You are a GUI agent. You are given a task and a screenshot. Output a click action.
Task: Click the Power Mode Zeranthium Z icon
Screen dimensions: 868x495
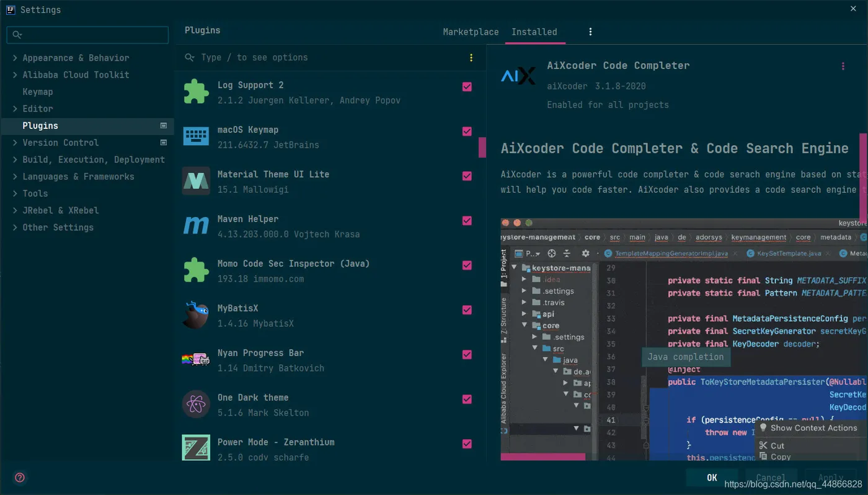coord(196,447)
